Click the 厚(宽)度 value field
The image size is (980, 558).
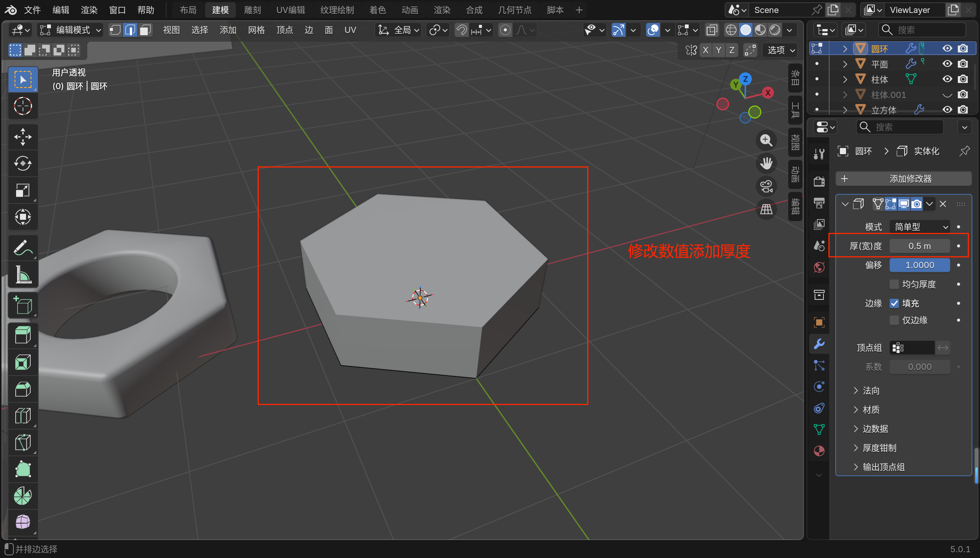coord(920,246)
